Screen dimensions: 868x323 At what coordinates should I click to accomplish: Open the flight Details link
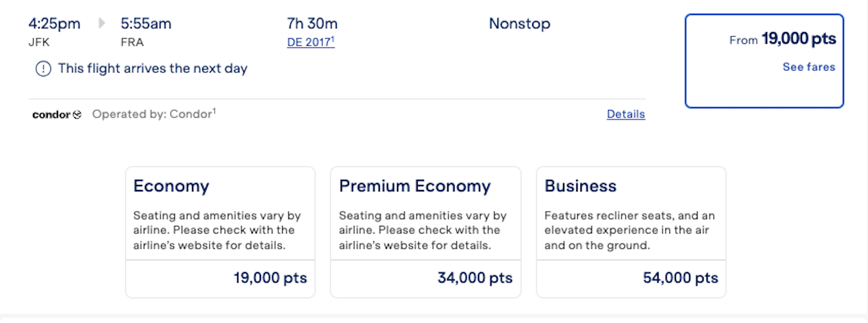[x=626, y=114]
